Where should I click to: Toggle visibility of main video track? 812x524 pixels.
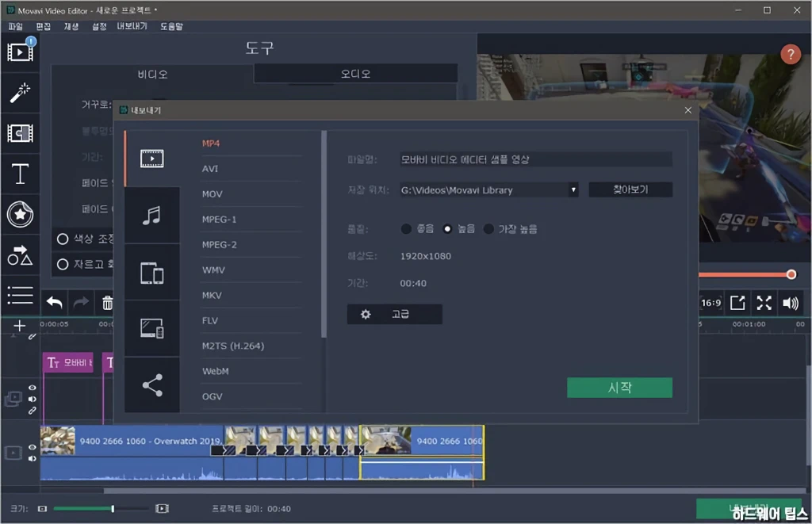point(32,447)
